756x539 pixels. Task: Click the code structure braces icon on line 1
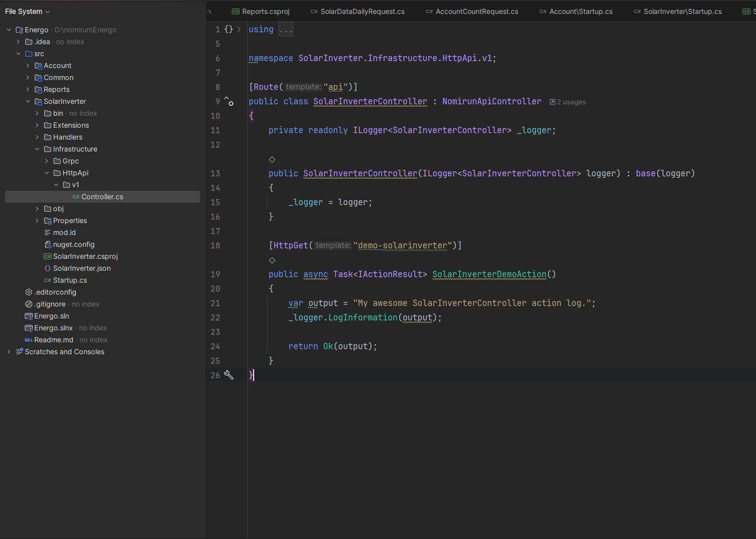pos(228,29)
